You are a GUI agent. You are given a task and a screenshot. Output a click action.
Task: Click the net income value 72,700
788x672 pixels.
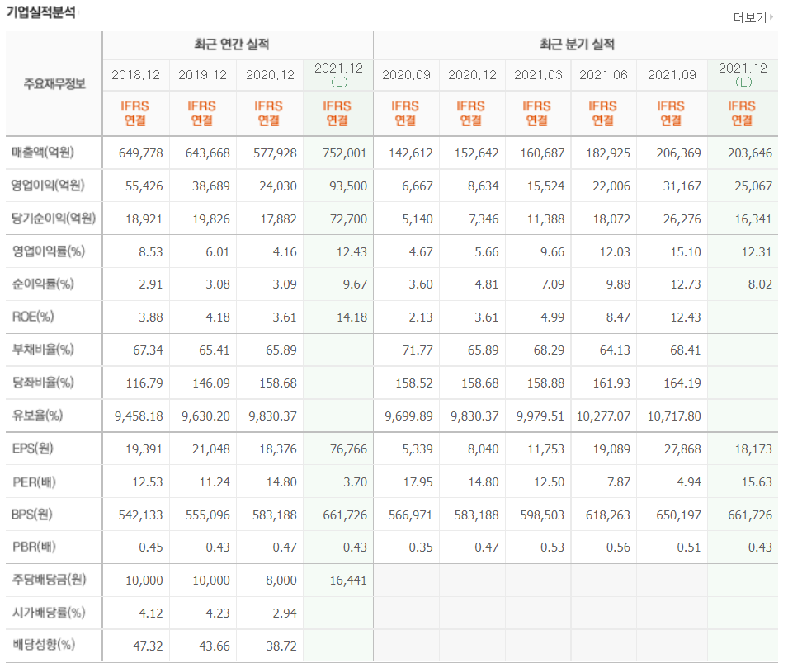348,219
